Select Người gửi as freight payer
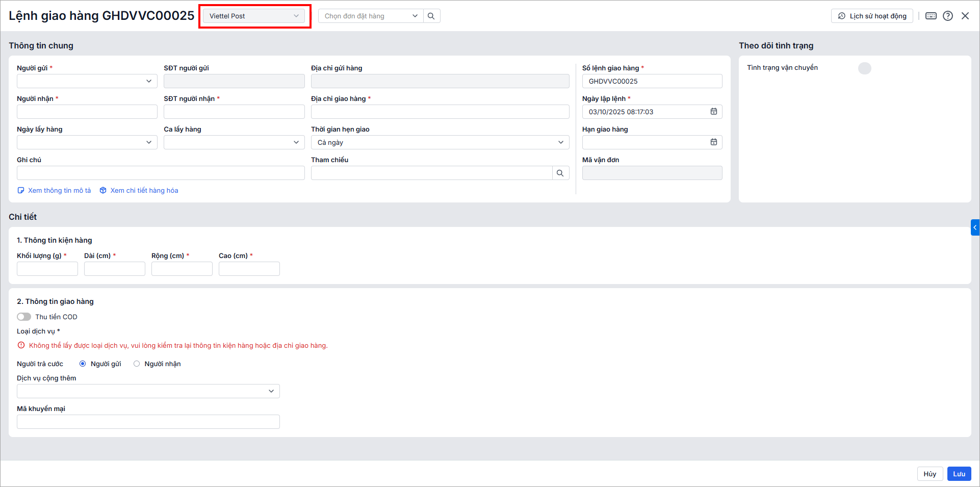This screenshot has height=487, width=980. pyautogui.click(x=83, y=364)
